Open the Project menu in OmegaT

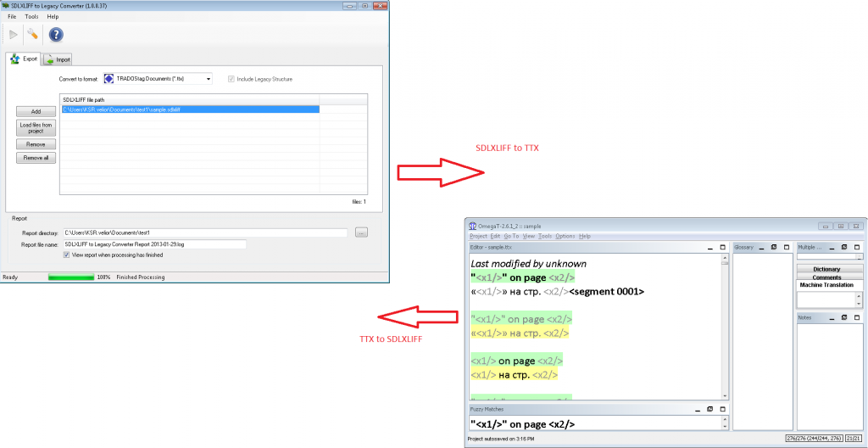[478, 236]
